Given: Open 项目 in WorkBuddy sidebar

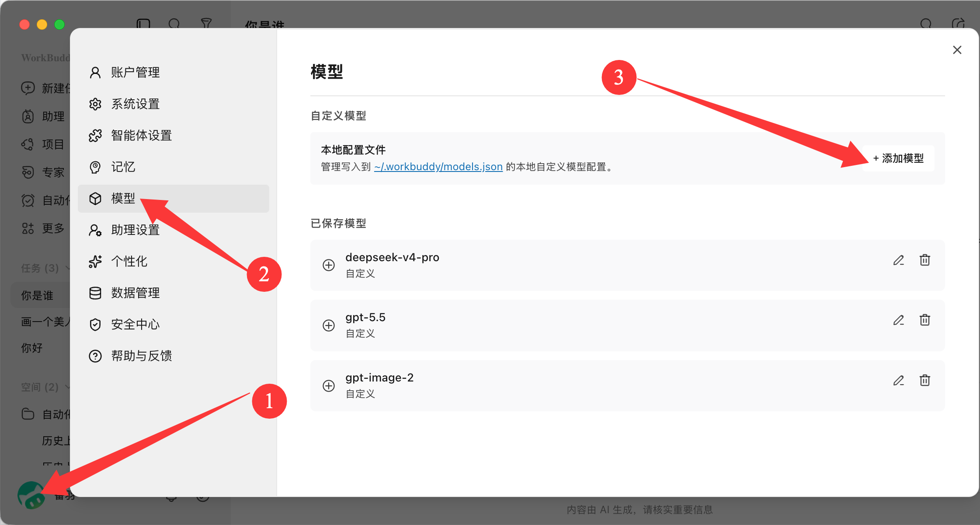Looking at the screenshot, I should 43,144.
